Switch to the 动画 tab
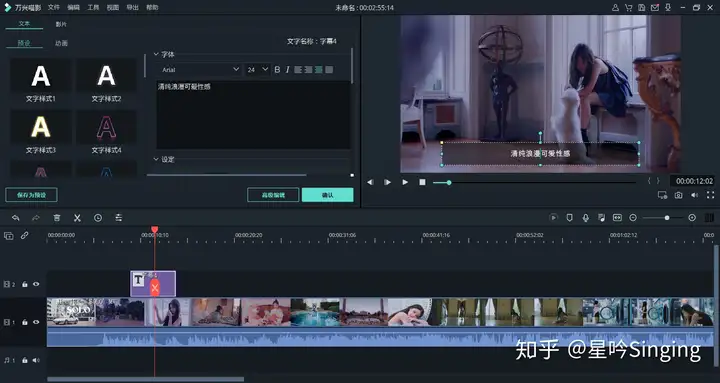The width and height of the screenshot is (720, 383). pos(62,43)
